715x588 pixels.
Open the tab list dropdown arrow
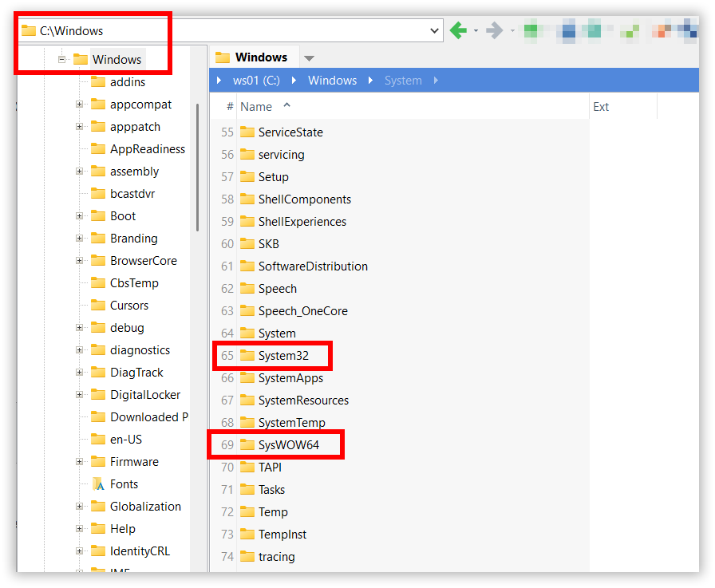(x=309, y=58)
